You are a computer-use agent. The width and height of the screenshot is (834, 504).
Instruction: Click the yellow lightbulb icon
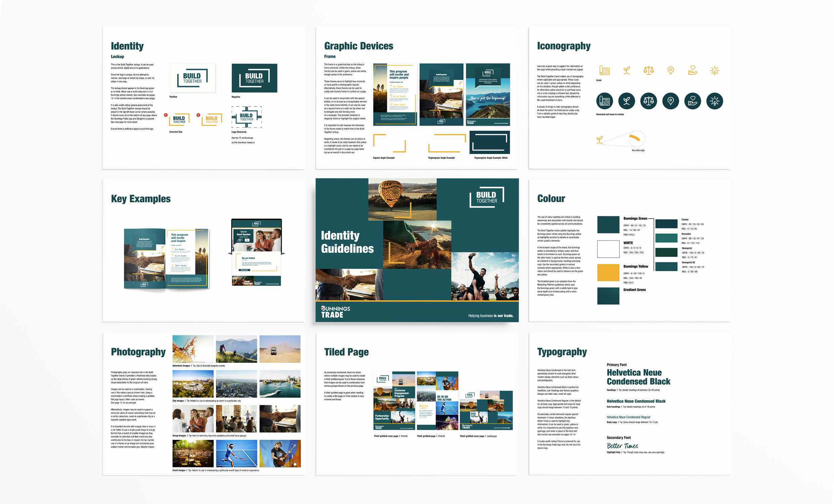(715, 71)
